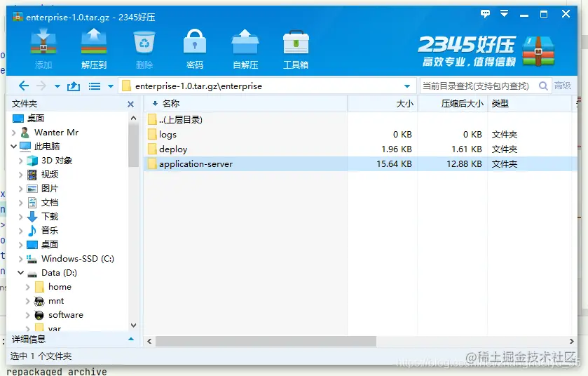588x376 pixels.
Task: Expand the 详细信息 details panel arrow
Action: [x=131, y=340]
